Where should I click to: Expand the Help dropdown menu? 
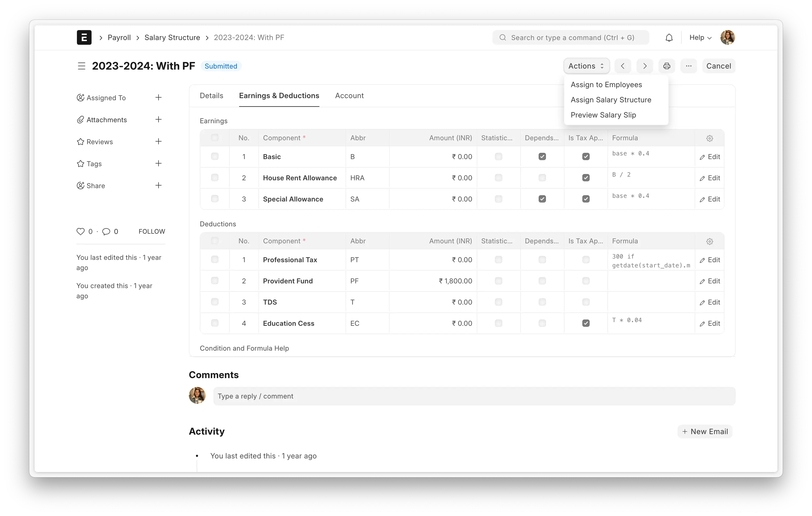[x=700, y=38]
